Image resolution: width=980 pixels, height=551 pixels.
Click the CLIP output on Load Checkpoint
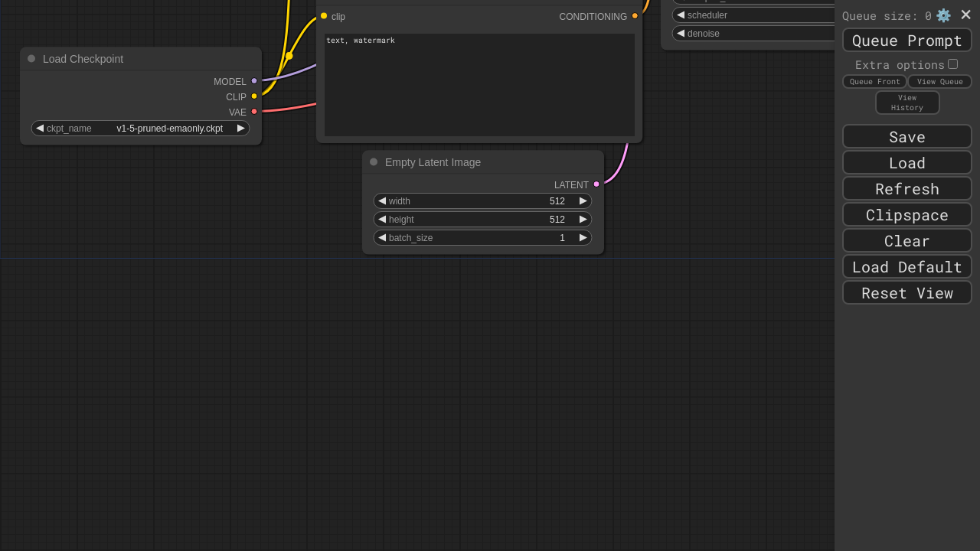[x=254, y=96]
